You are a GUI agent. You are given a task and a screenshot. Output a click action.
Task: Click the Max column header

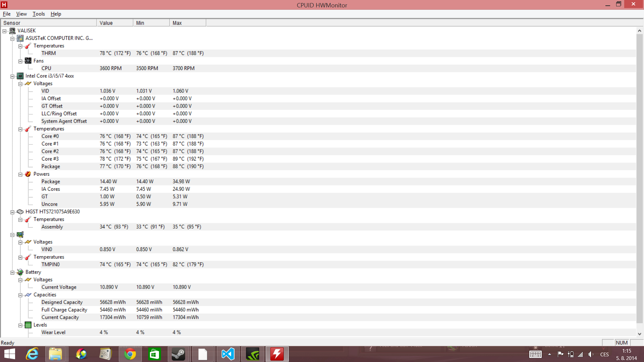click(187, 23)
